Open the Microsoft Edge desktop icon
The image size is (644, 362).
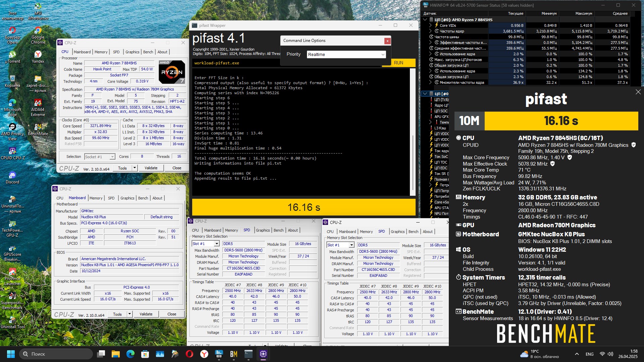click(x=12, y=107)
